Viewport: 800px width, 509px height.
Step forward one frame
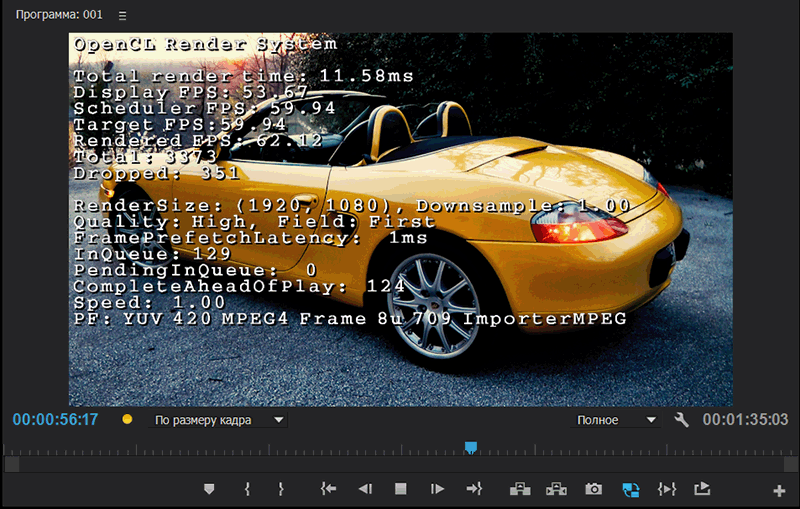(x=437, y=489)
